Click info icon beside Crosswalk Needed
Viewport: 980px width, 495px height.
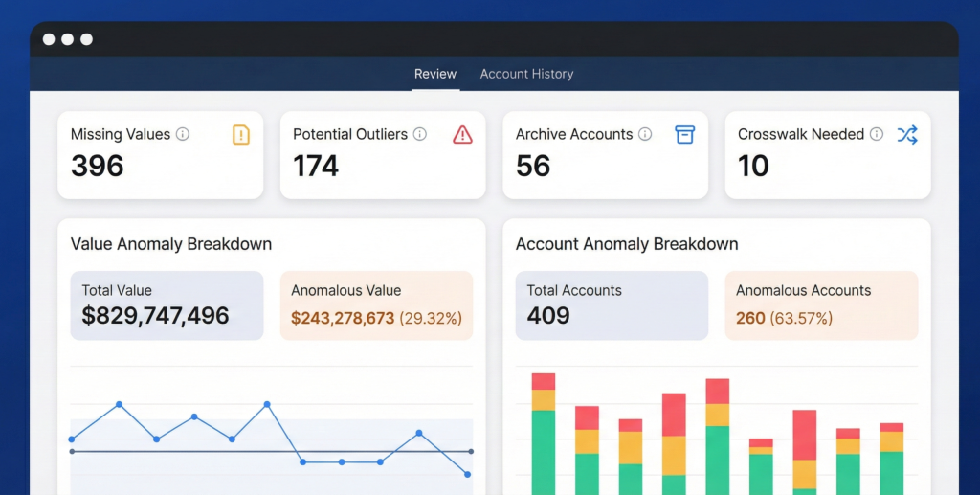tap(876, 135)
